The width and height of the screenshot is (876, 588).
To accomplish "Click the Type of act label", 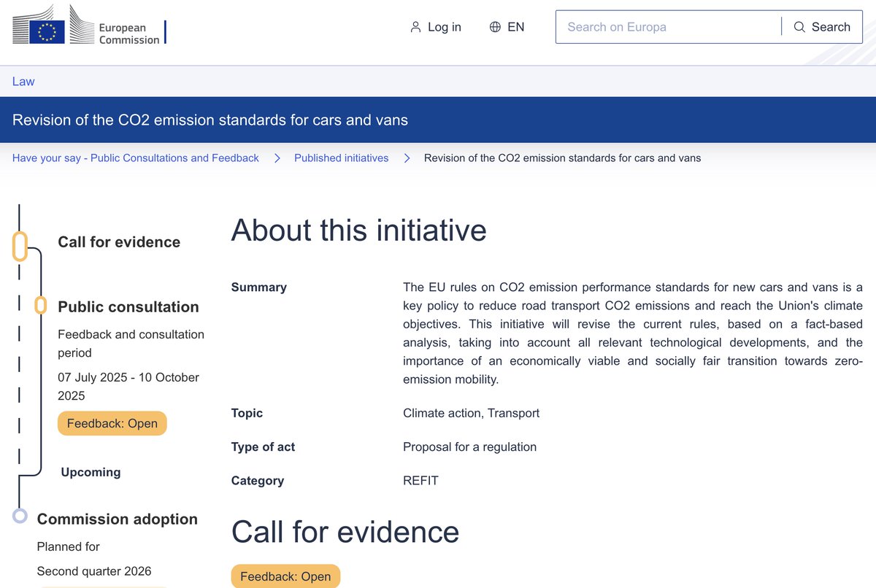I will click(264, 446).
